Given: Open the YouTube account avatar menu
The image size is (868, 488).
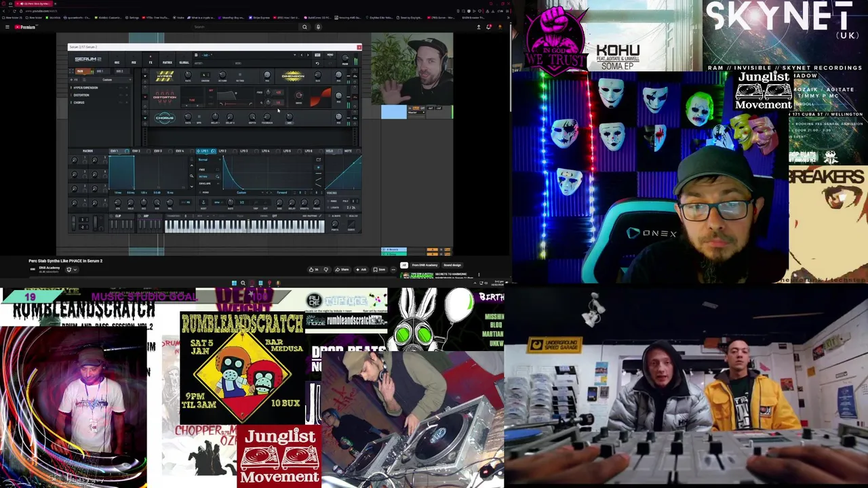Looking at the screenshot, I should 500,27.
